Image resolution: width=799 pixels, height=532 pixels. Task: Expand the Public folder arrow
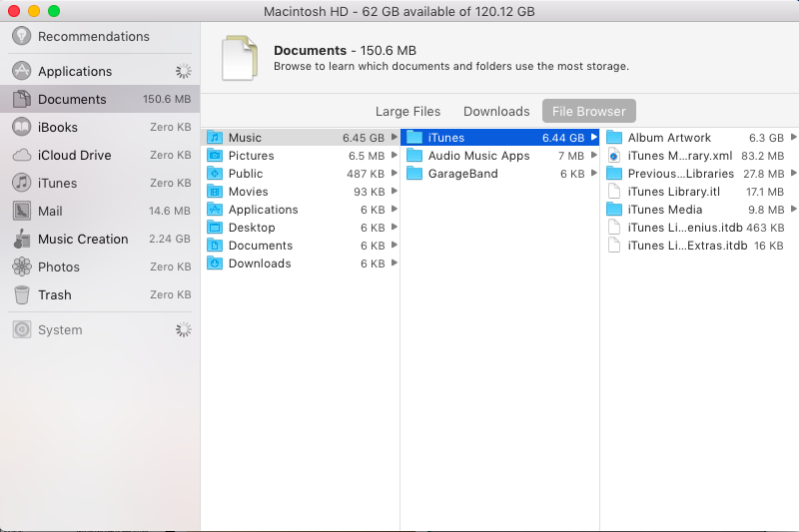(x=394, y=173)
